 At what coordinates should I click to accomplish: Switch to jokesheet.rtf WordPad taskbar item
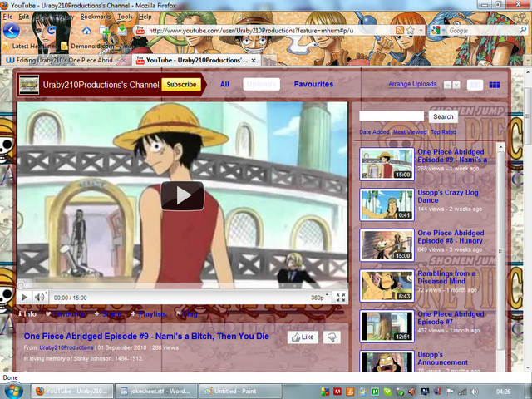pyautogui.click(x=156, y=392)
